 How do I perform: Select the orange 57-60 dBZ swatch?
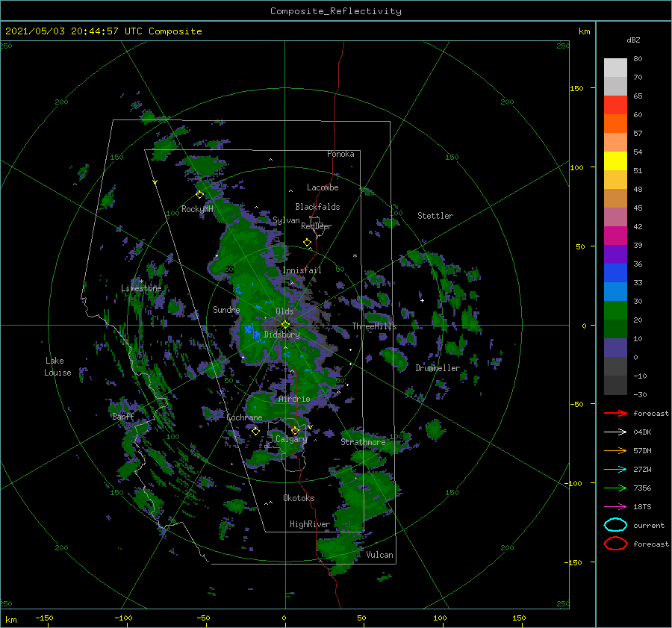[615, 124]
